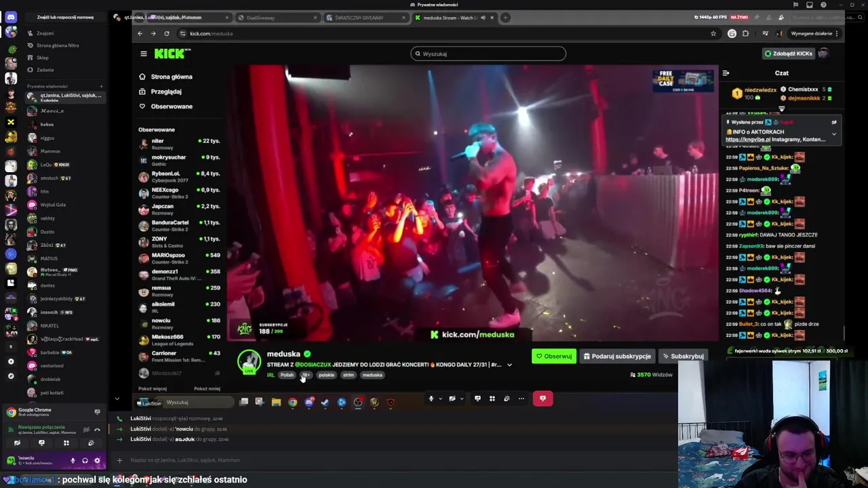
Task: Open browser extensions puzzle icon
Action: coord(745,33)
